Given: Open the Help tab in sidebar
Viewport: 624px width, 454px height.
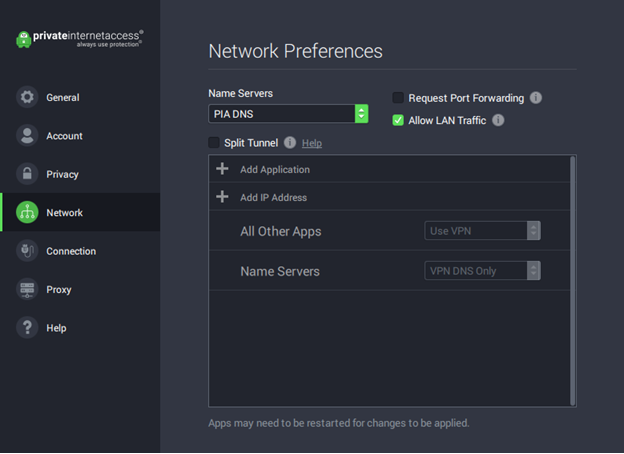Looking at the screenshot, I should point(80,327).
